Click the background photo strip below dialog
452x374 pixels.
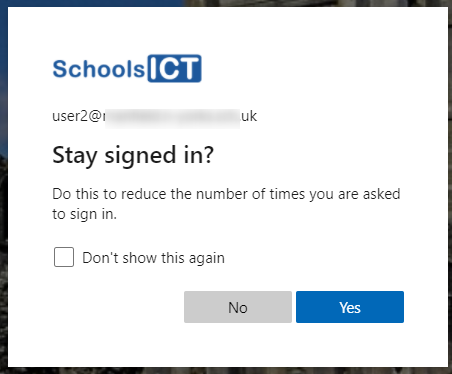[x=226, y=371]
